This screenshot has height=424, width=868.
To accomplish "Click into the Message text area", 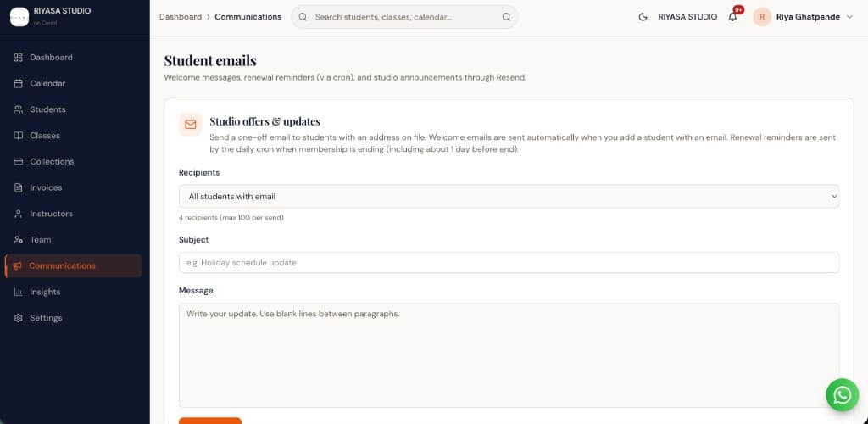I will (x=509, y=355).
